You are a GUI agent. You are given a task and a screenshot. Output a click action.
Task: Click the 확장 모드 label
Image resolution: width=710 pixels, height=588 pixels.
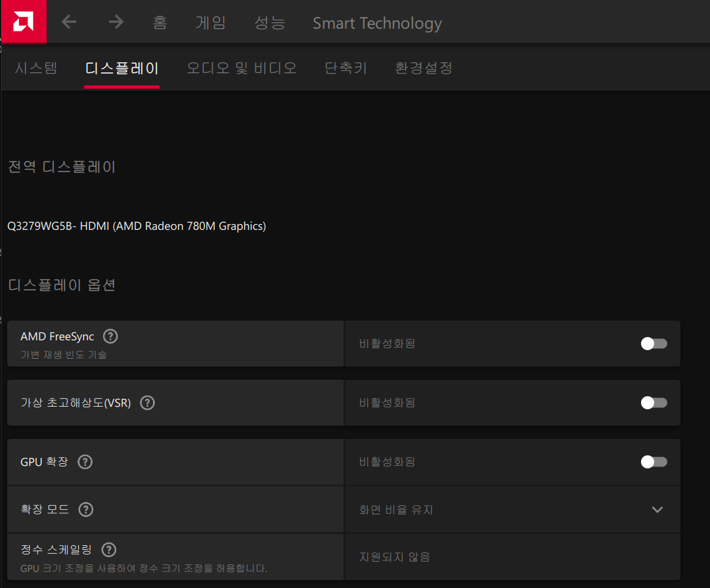click(45, 509)
